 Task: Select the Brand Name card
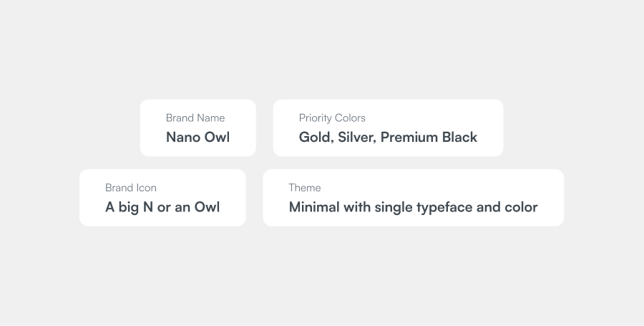[x=198, y=128]
